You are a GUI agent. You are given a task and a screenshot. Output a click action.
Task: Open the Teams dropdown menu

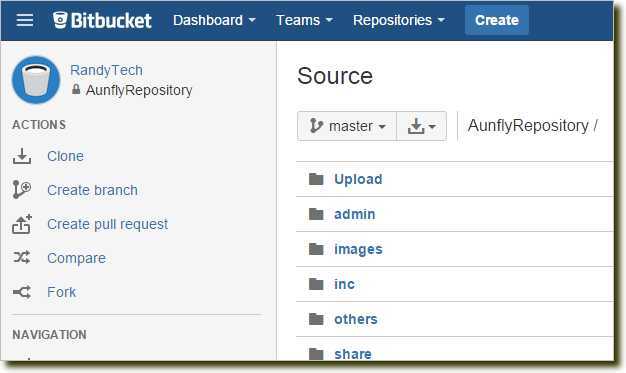point(304,20)
